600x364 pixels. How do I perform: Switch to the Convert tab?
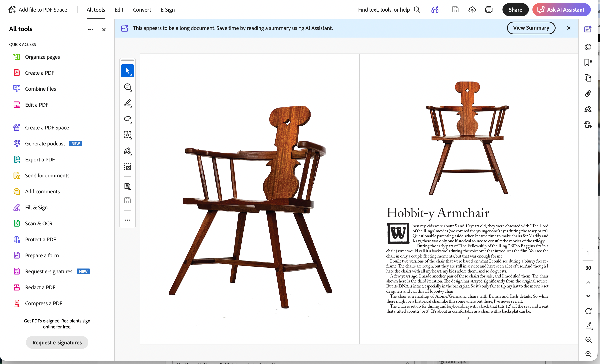pos(142,10)
